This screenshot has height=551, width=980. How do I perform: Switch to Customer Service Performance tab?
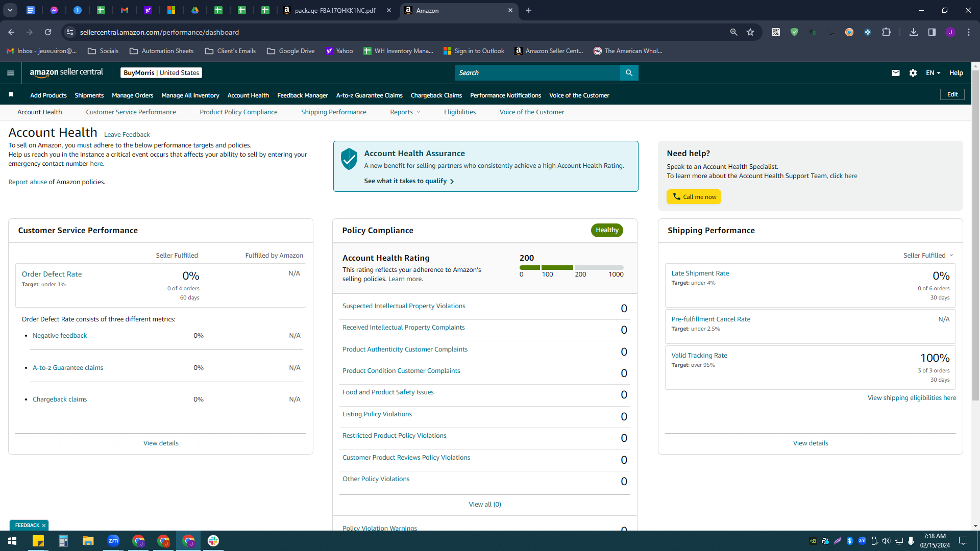click(131, 112)
